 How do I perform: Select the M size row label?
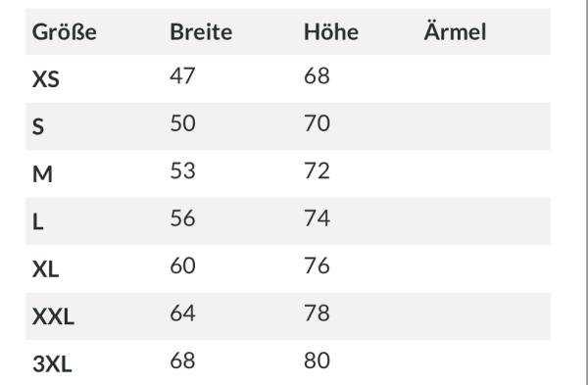[x=42, y=174]
